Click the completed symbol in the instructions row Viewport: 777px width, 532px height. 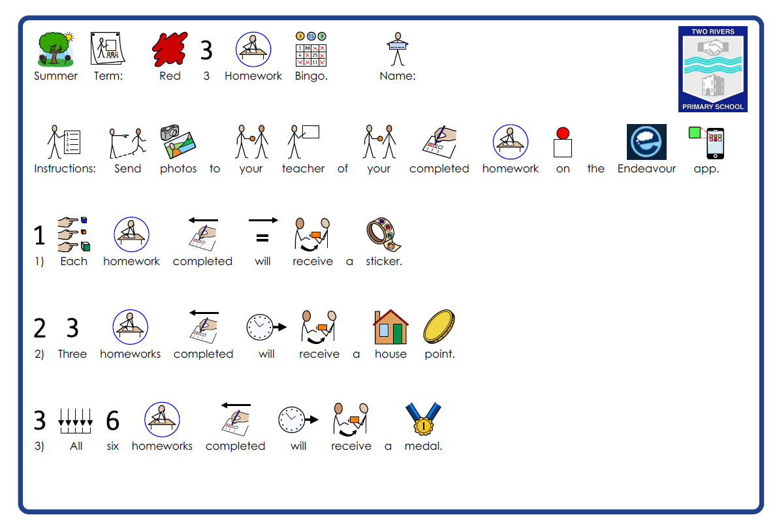tap(439, 142)
